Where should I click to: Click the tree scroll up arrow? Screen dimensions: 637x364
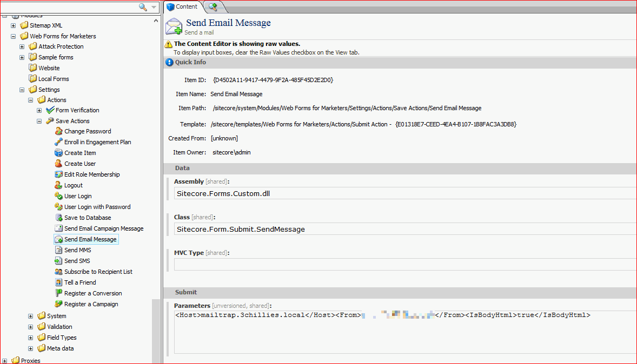coord(156,21)
